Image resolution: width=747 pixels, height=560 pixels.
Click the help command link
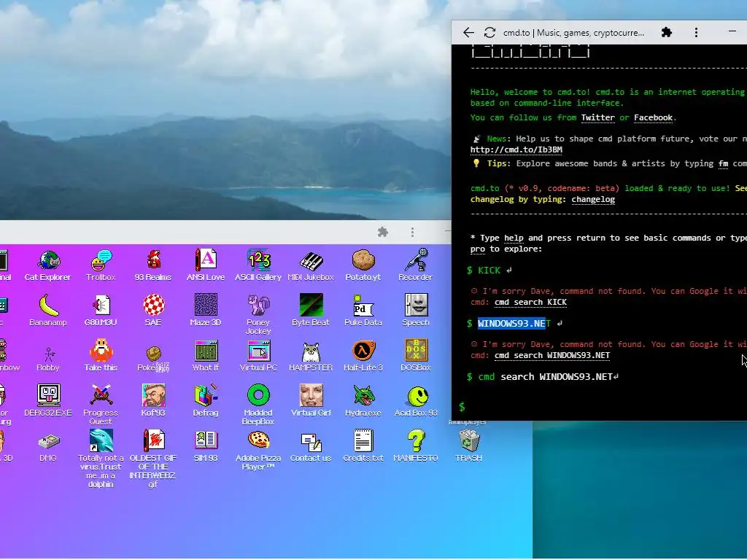[x=514, y=238]
